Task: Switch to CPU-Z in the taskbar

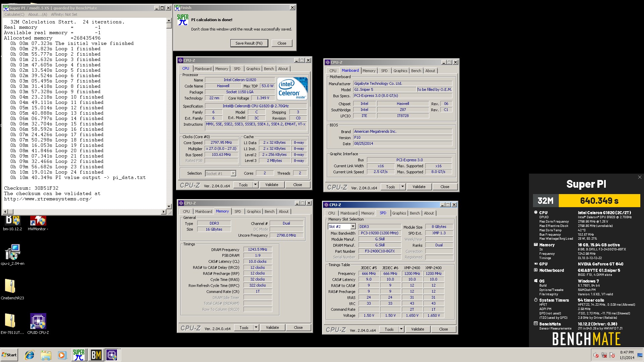Action: (x=112, y=355)
